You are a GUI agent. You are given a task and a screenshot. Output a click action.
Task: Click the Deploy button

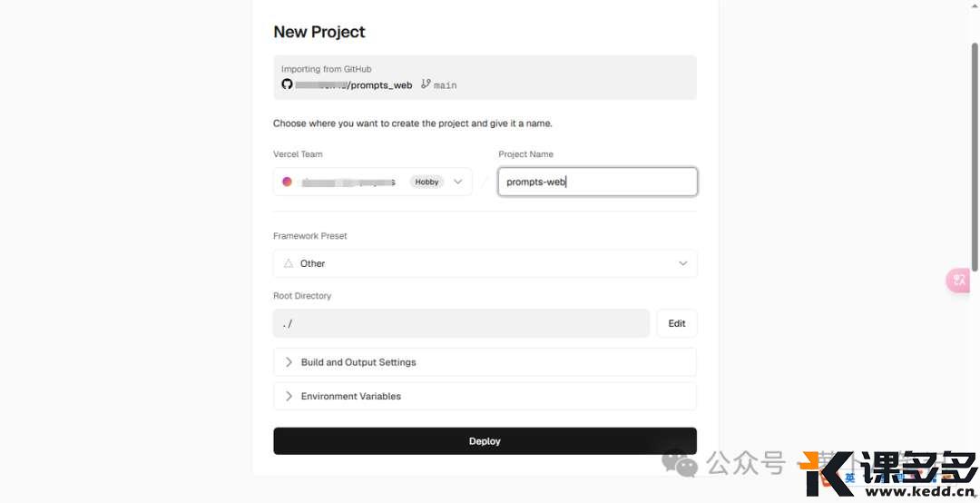click(485, 441)
